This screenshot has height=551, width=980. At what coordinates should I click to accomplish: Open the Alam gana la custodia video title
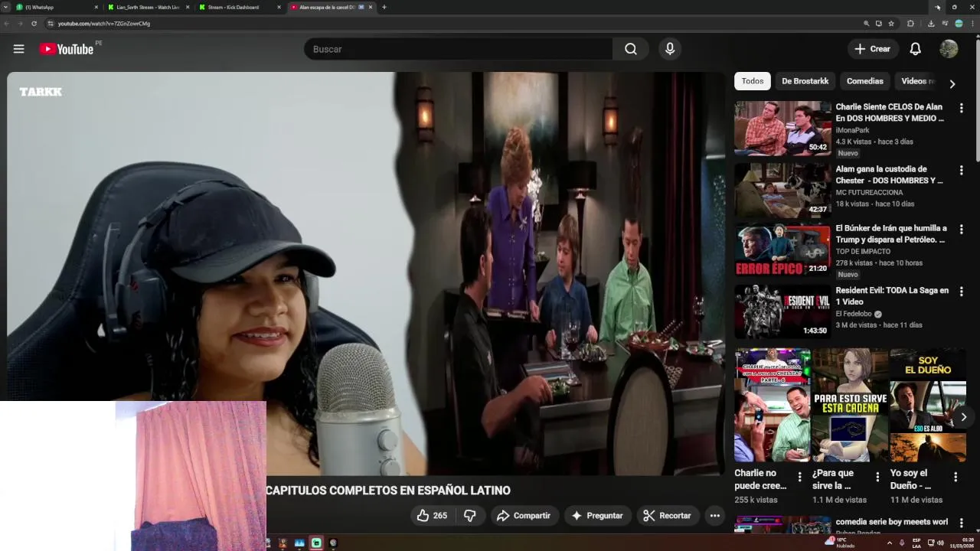point(889,174)
